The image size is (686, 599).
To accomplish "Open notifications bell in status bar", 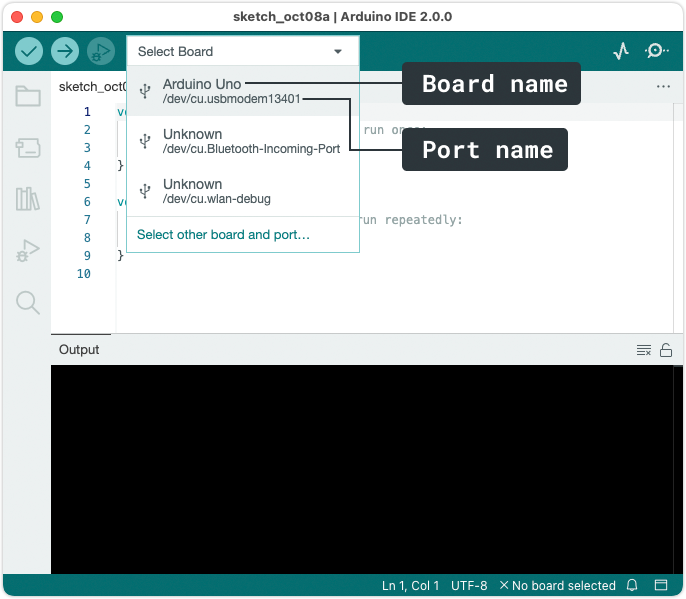I will pyautogui.click(x=632, y=585).
